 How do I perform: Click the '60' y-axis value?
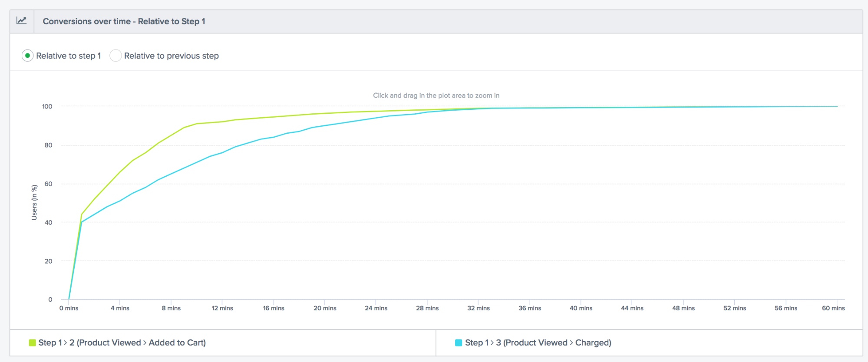(48, 184)
